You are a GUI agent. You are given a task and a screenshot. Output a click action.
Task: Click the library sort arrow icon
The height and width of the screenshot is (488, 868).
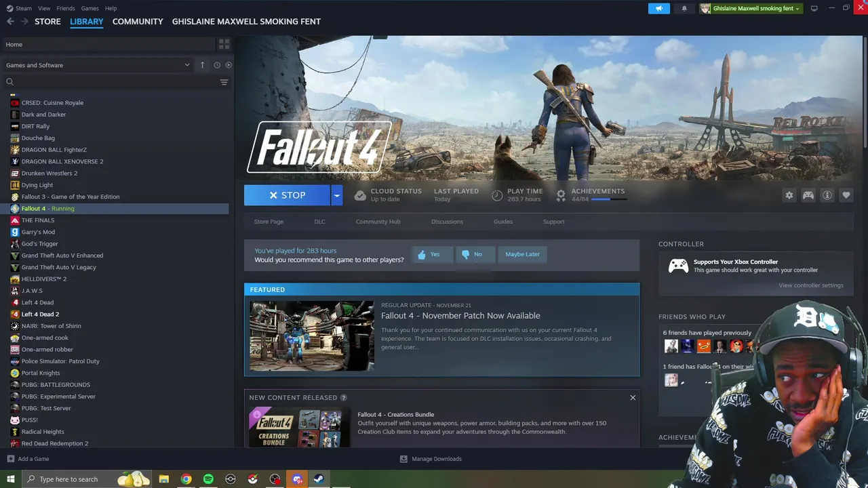202,65
